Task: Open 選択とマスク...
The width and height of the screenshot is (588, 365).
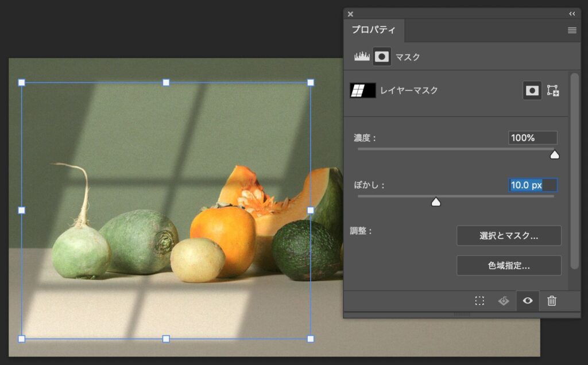Action: pyautogui.click(x=509, y=236)
